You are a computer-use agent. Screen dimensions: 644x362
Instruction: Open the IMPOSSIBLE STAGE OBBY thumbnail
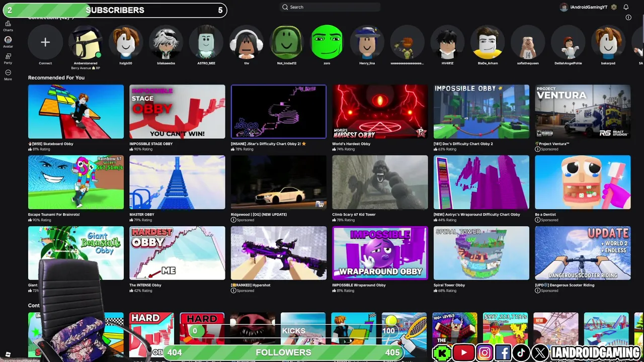pos(177,112)
